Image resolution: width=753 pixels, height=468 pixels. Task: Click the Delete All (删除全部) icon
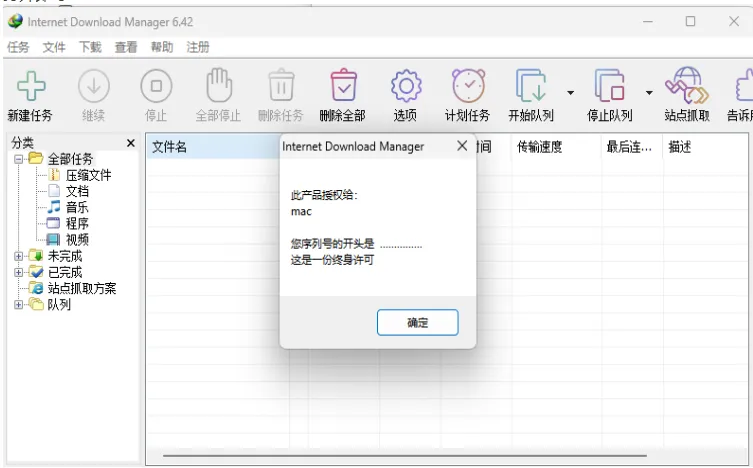pyautogui.click(x=343, y=85)
